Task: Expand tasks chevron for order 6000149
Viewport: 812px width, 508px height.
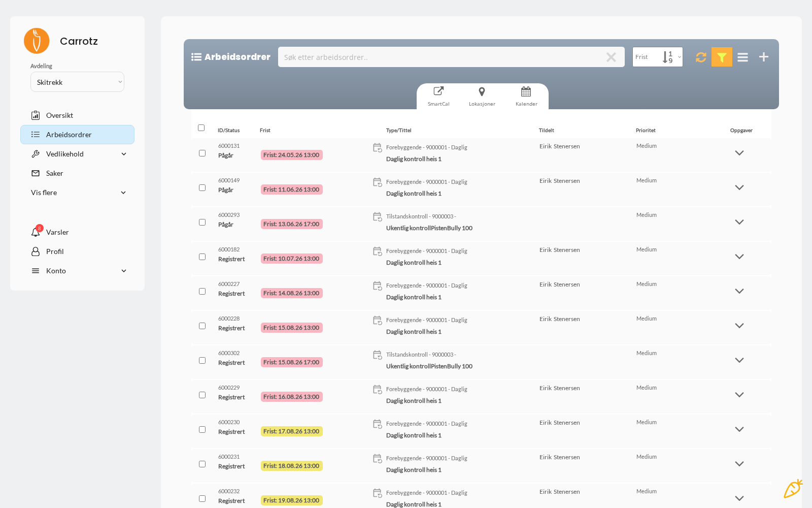Action: point(739,187)
